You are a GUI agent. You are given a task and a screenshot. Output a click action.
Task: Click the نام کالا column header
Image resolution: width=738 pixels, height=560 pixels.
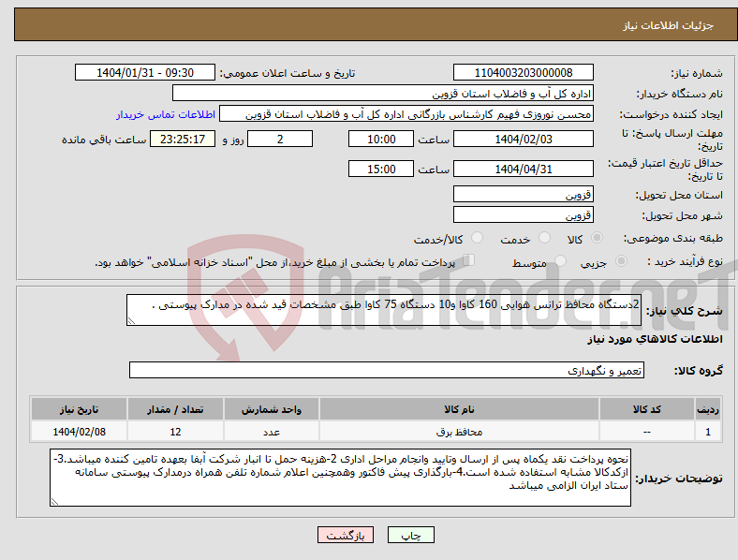click(x=459, y=409)
